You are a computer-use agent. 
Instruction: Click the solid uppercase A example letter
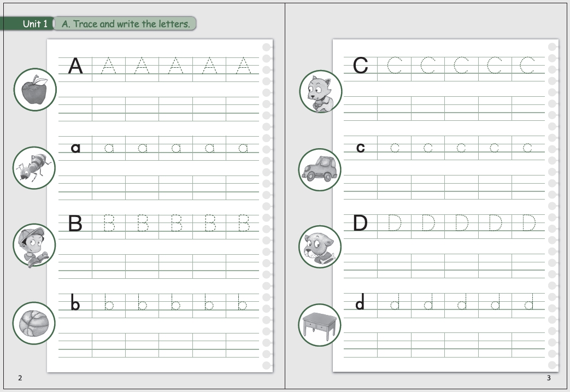75,66
